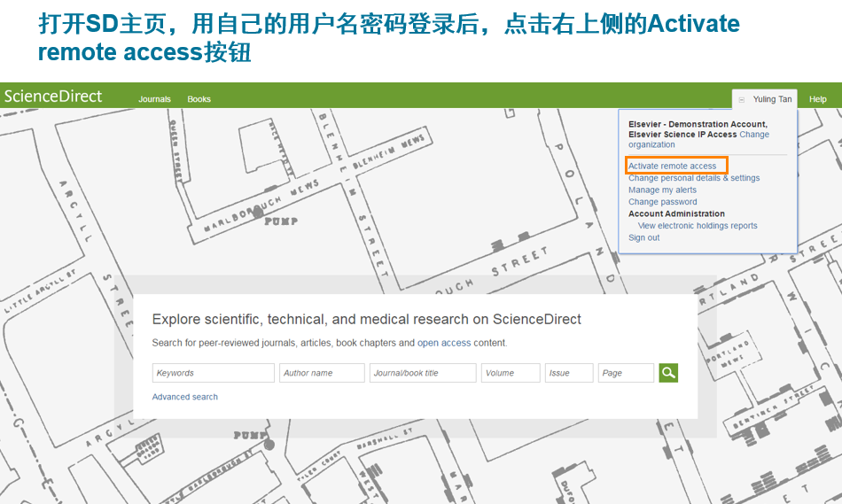Image resolution: width=842 pixels, height=504 pixels.
Task: Click the Explore scientific research heading
Action: (x=366, y=320)
